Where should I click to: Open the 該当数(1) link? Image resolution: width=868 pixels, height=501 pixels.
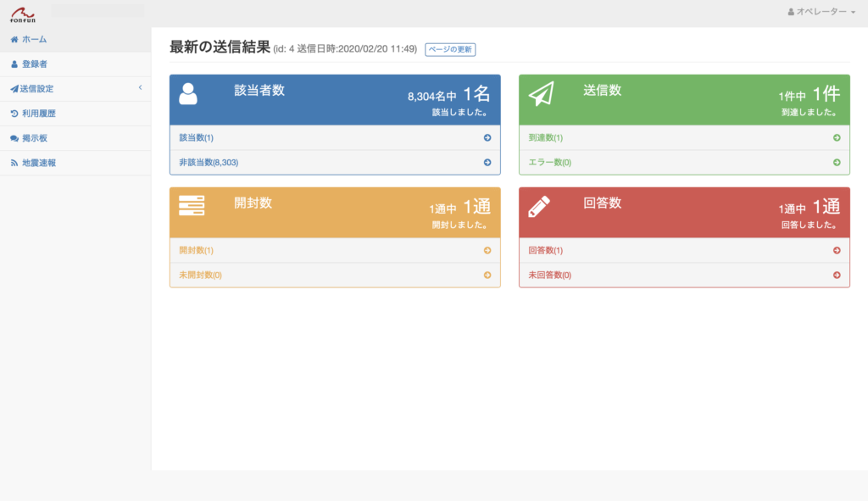(x=196, y=138)
